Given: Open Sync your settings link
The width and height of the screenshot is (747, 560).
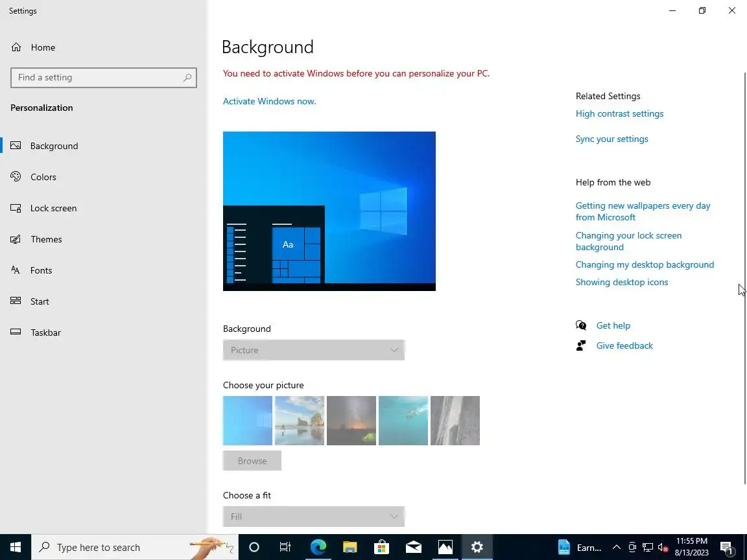Looking at the screenshot, I should (611, 139).
